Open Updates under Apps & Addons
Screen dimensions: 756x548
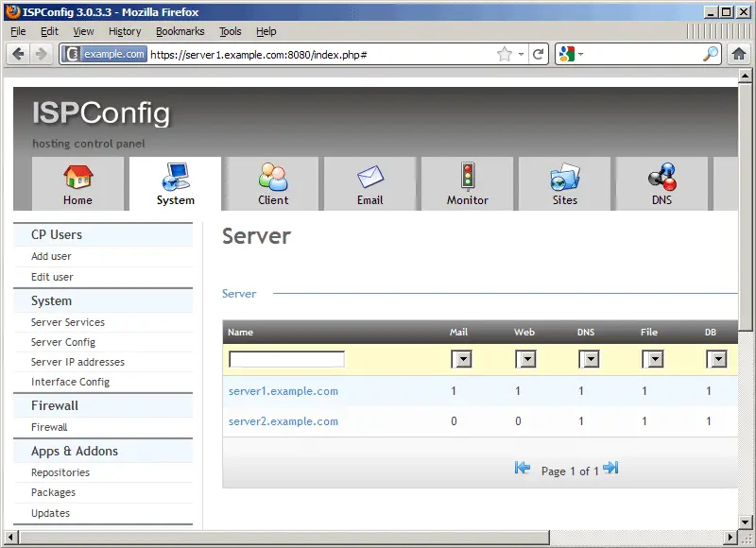(50, 513)
